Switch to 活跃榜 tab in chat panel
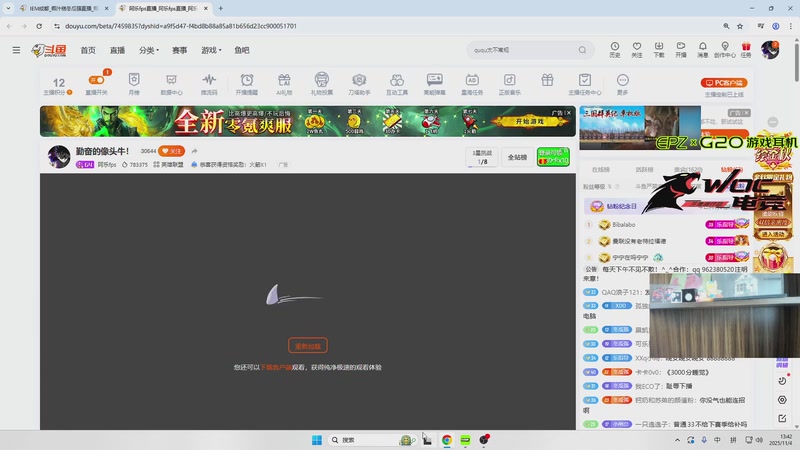Screen dimensions: 800x450 point(644,169)
